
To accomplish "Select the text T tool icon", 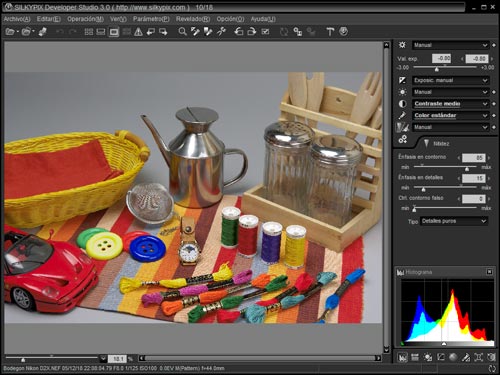I will click(330, 32).
